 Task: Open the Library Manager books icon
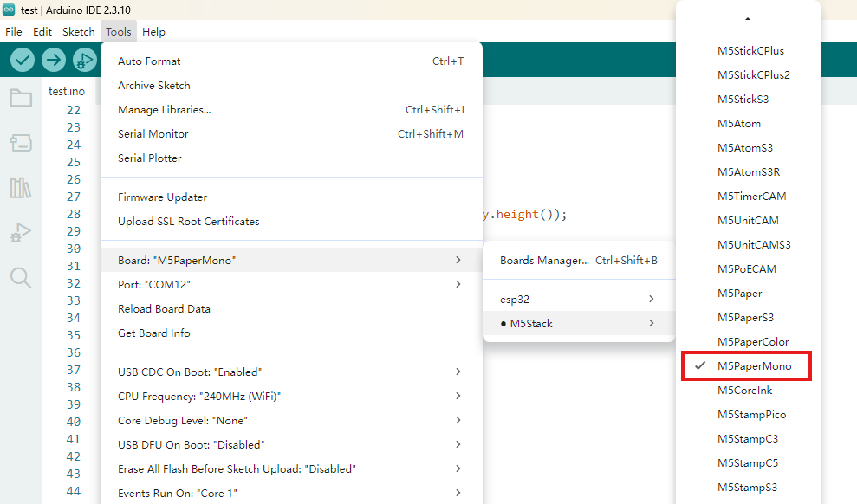tap(21, 188)
